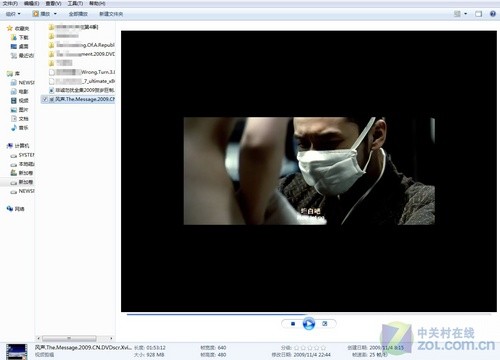Viewport: 500px width, 360px height.
Task: Uncheck the 风声.The.Message.2009 file checkbox
Action: (x=45, y=99)
